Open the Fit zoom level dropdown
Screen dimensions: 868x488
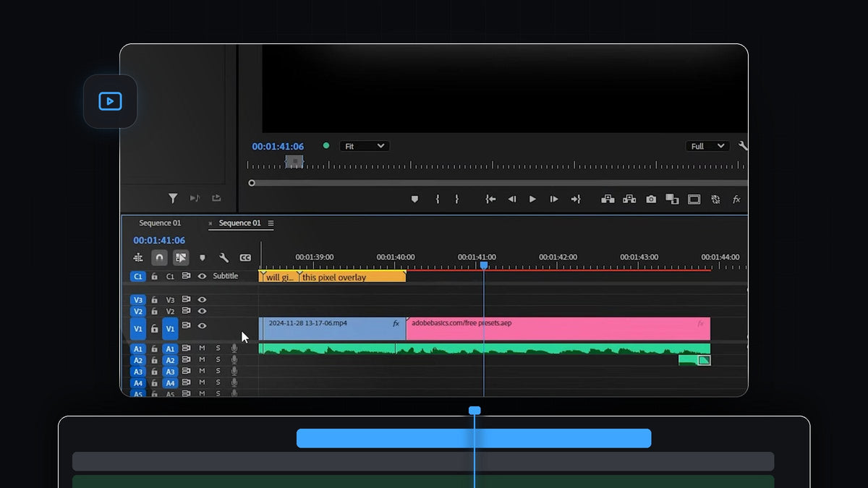point(365,146)
